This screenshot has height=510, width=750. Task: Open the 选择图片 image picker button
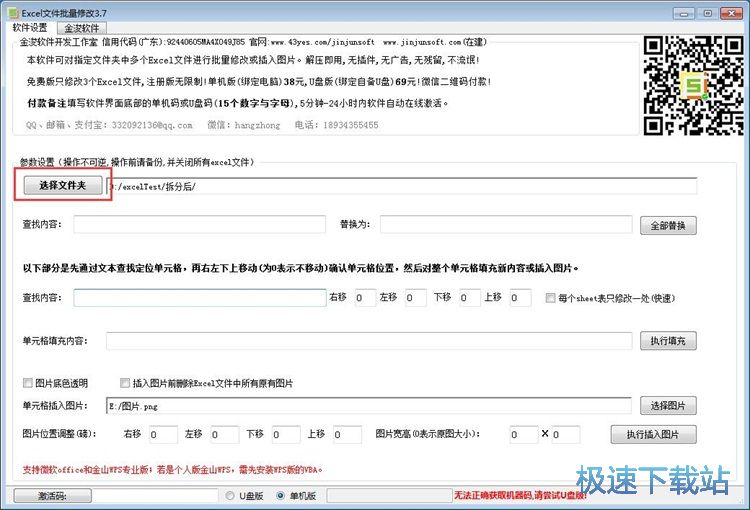[667, 406]
